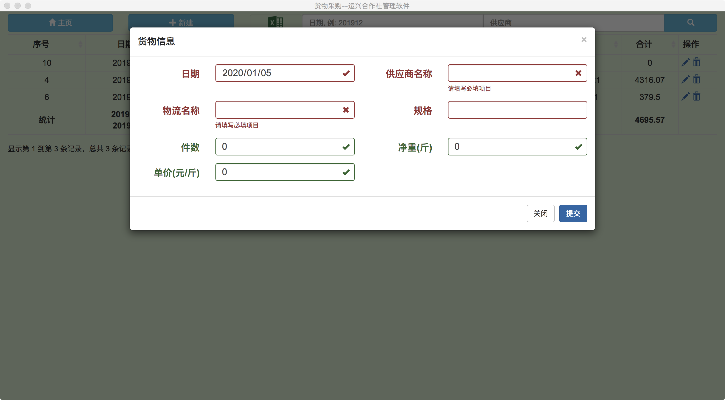The height and width of the screenshot is (400, 725).
Task: Edit record number 4 with pencil icon
Action: tap(686, 79)
